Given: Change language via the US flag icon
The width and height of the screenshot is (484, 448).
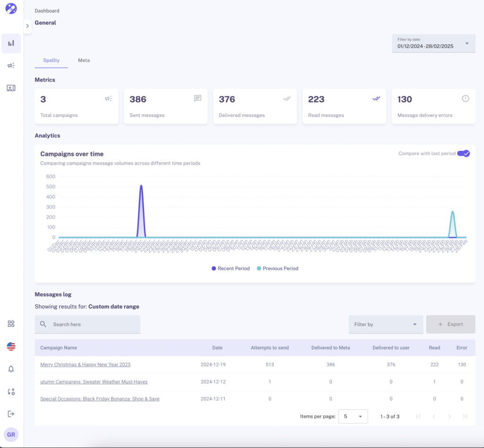Looking at the screenshot, I should click(11, 346).
